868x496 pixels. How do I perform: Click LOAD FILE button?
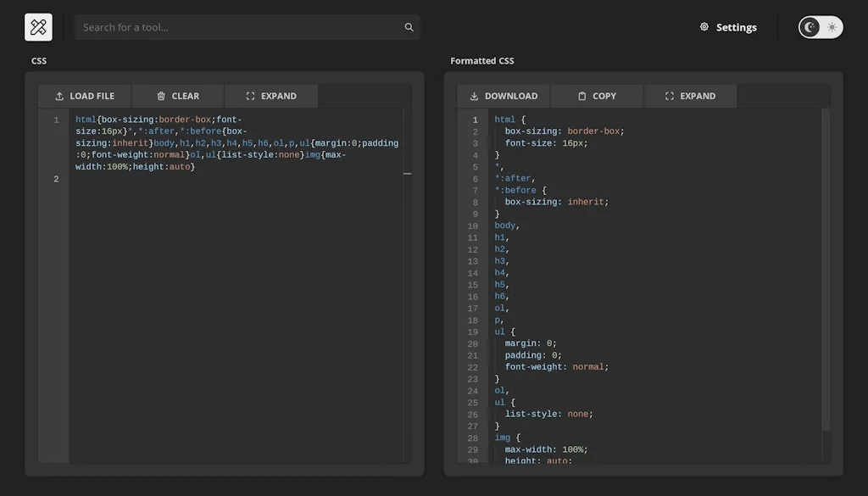pyautogui.click(x=85, y=96)
